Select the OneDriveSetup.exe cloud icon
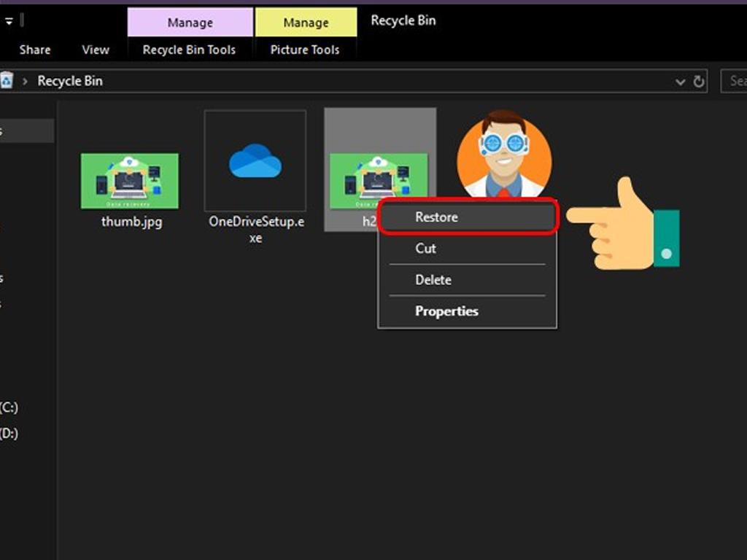The width and height of the screenshot is (747, 560). [x=255, y=161]
